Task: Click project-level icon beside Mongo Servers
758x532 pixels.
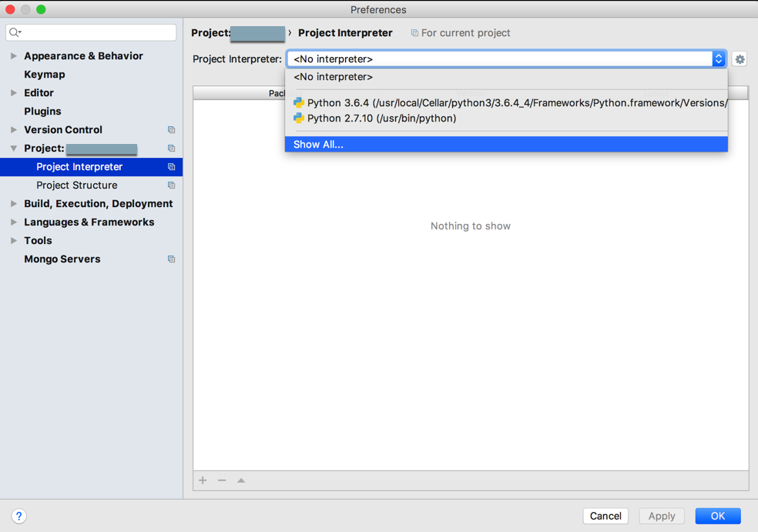Action: 171,259
